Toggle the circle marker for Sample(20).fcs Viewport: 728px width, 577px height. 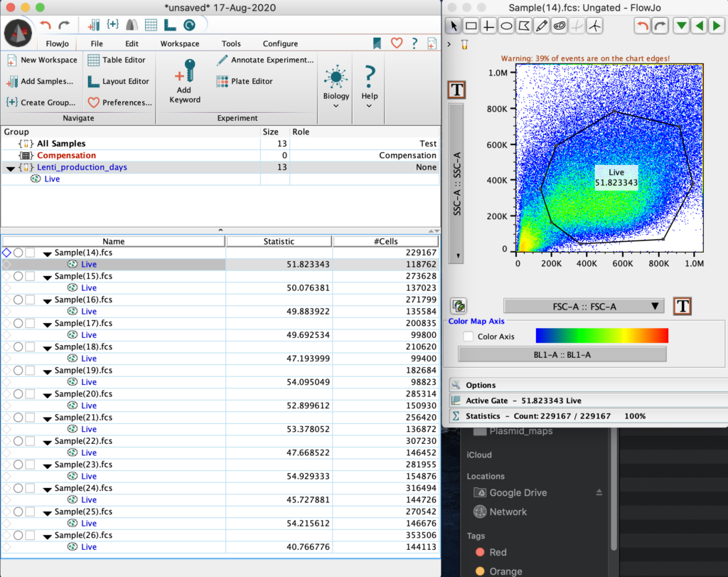click(x=18, y=394)
